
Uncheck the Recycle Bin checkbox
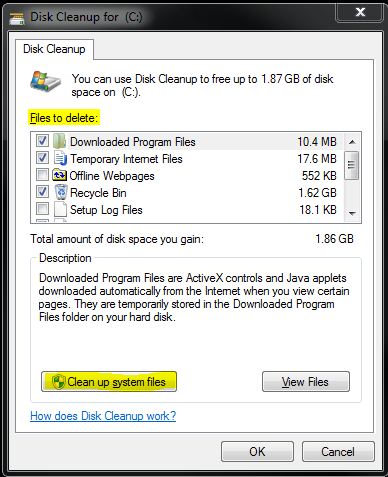click(x=42, y=192)
